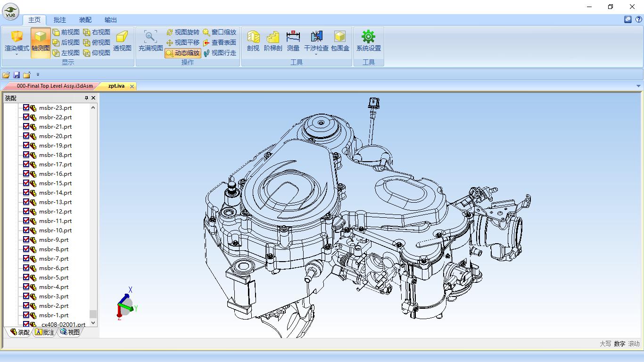
Task: Uncheck msbr-23.prt visibility checkbox
Action: coord(26,107)
